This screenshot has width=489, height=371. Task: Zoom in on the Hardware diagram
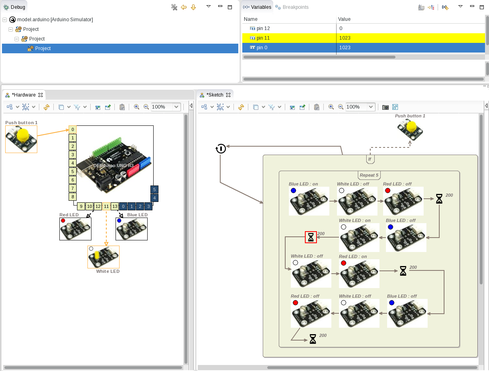(x=136, y=107)
